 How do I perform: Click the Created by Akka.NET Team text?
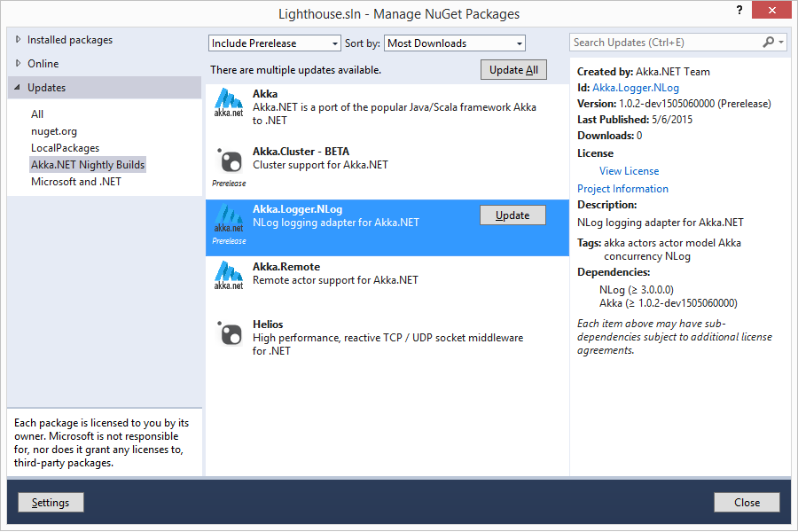tap(644, 72)
